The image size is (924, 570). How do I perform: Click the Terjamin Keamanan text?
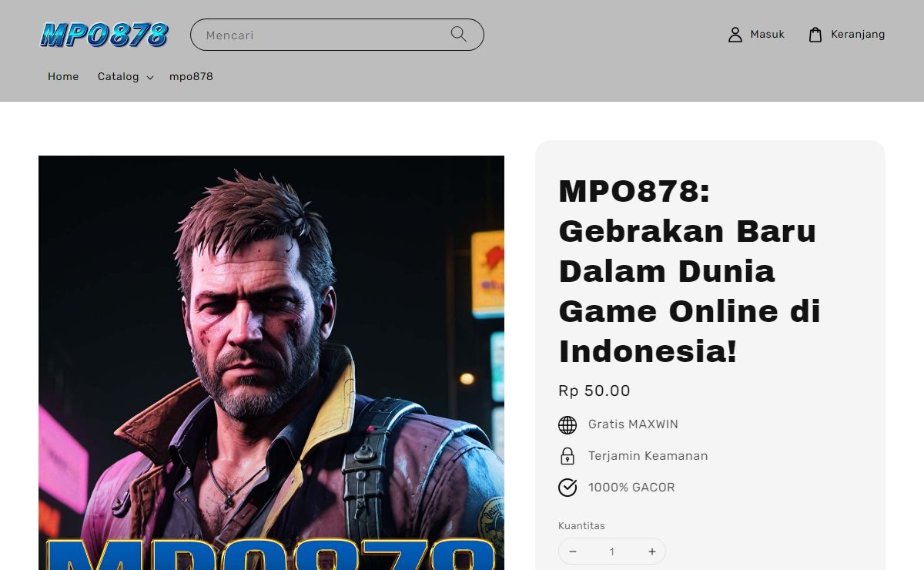(648, 456)
